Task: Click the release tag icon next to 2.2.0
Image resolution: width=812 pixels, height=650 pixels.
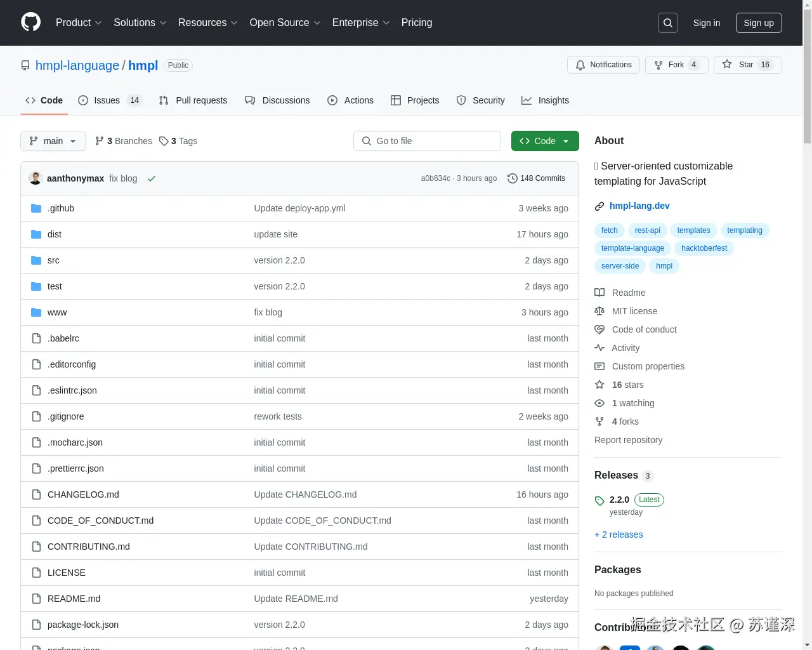Action: (x=599, y=500)
